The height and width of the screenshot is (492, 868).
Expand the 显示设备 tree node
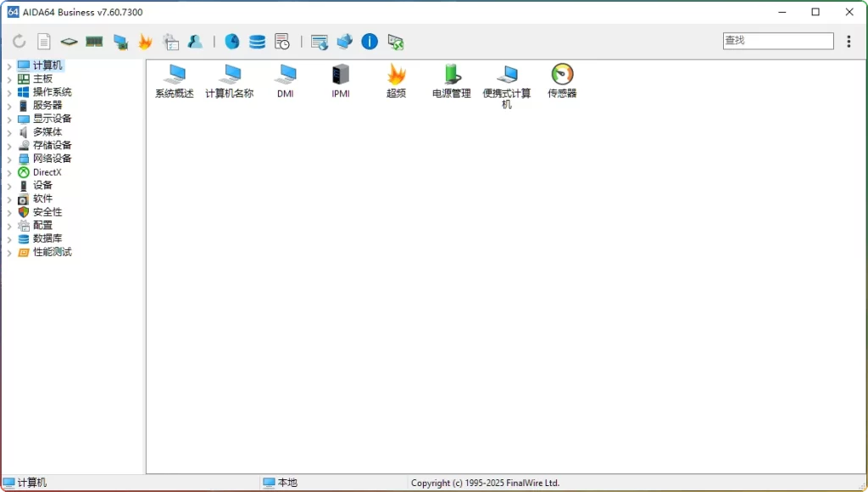click(9, 119)
